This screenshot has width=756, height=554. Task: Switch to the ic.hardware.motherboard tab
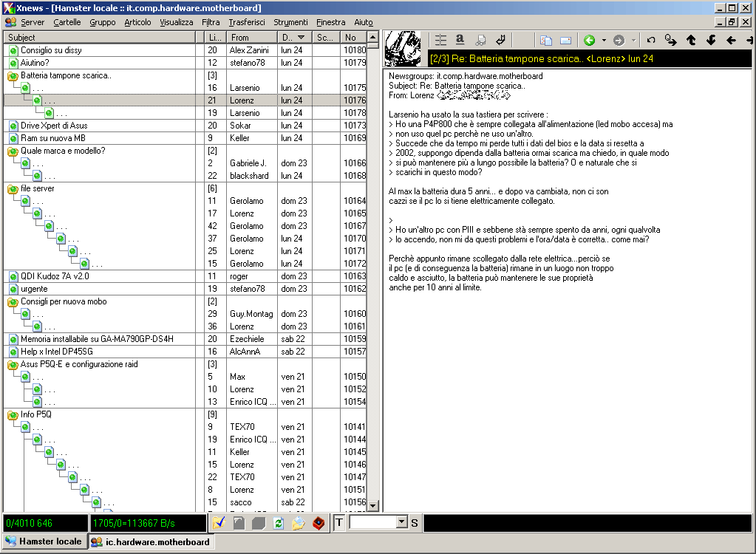pyautogui.click(x=151, y=542)
